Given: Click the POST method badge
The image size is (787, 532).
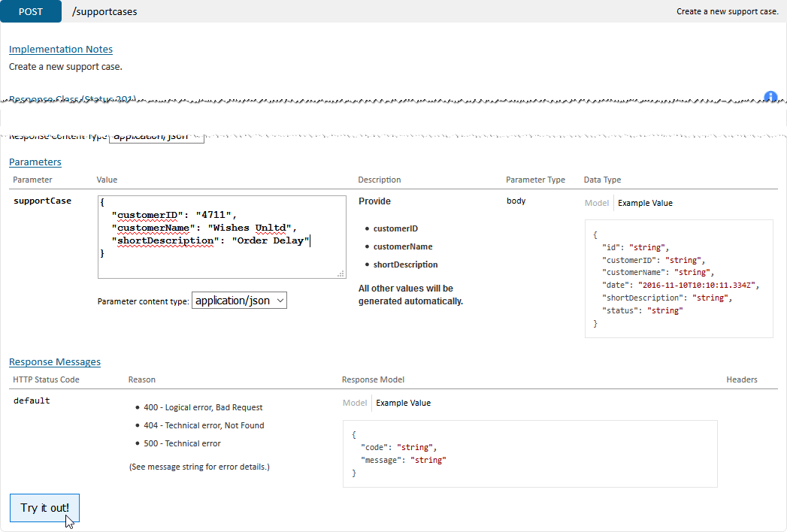Looking at the screenshot, I should coord(30,11).
